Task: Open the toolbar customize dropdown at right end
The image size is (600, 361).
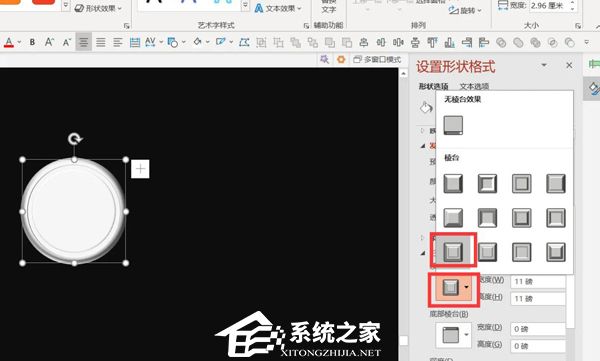Action: click(x=587, y=42)
